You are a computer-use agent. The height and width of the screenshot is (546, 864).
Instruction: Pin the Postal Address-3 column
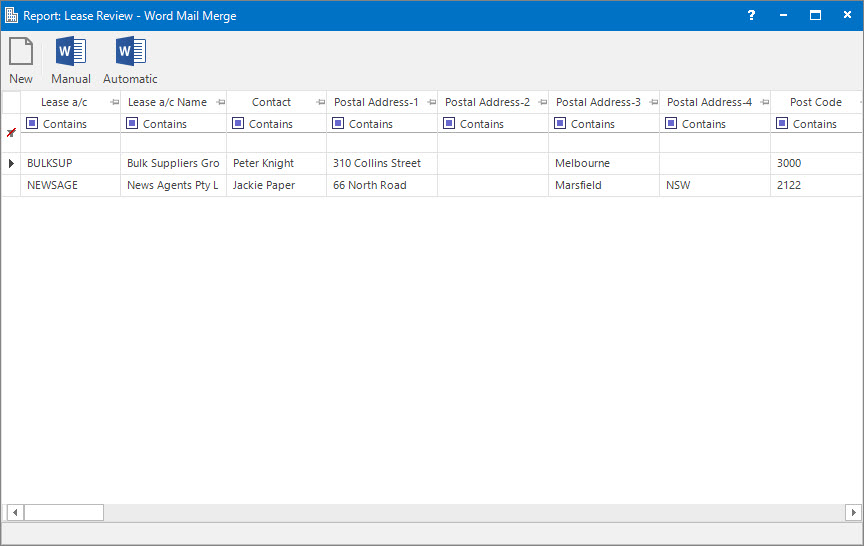(x=654, y=102)
